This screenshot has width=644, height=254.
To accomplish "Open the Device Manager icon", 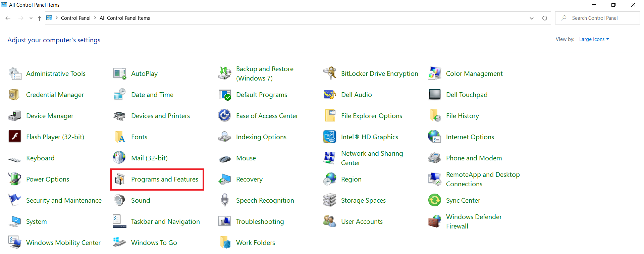I will [15, 116].
